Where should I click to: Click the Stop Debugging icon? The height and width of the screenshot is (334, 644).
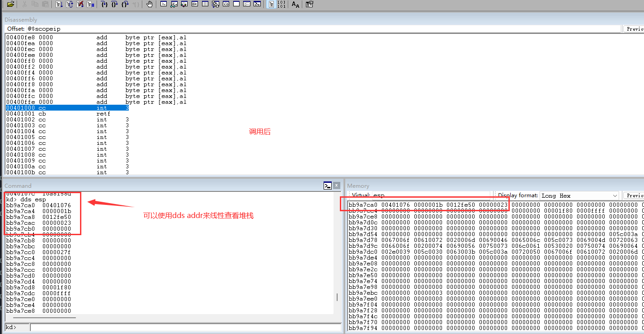(x=80, y=5)
